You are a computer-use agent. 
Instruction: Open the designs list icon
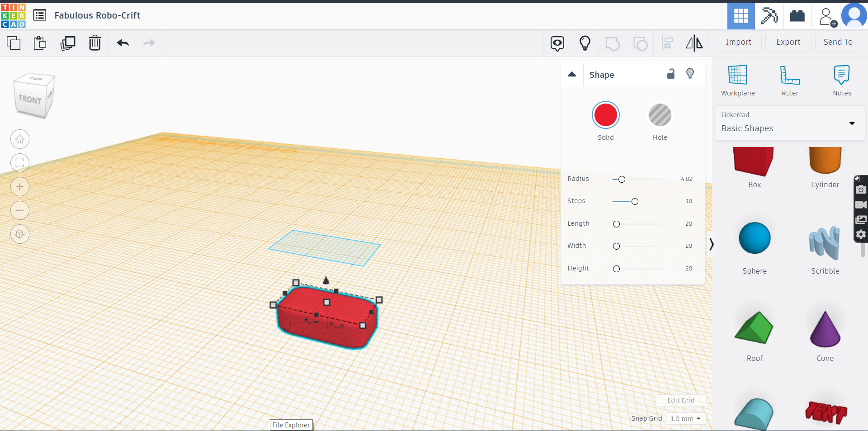[40, 15]
